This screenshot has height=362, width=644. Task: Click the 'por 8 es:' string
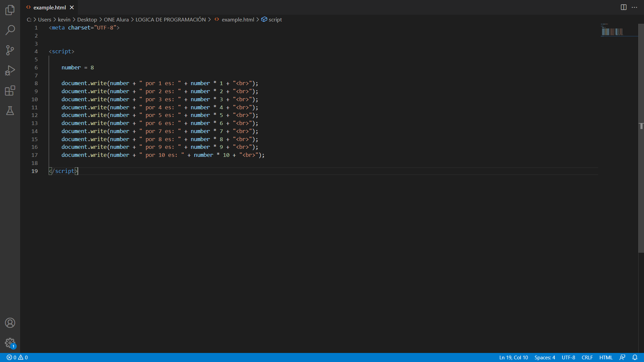tap(160, 139)
